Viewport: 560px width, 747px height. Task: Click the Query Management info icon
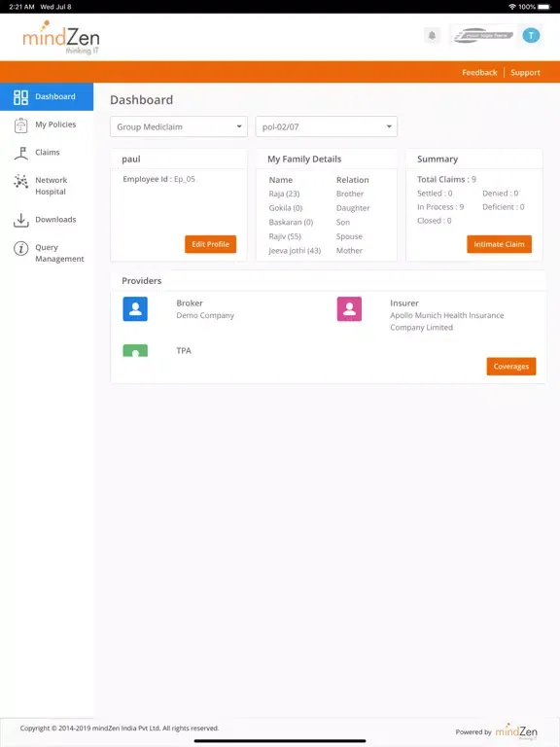[21, 248]
